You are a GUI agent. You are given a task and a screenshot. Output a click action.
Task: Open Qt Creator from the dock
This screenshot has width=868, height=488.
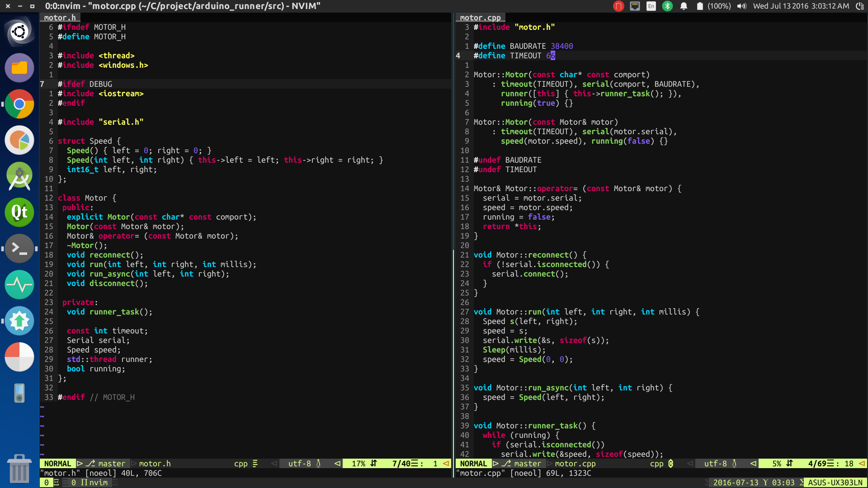tap(19, 212)
